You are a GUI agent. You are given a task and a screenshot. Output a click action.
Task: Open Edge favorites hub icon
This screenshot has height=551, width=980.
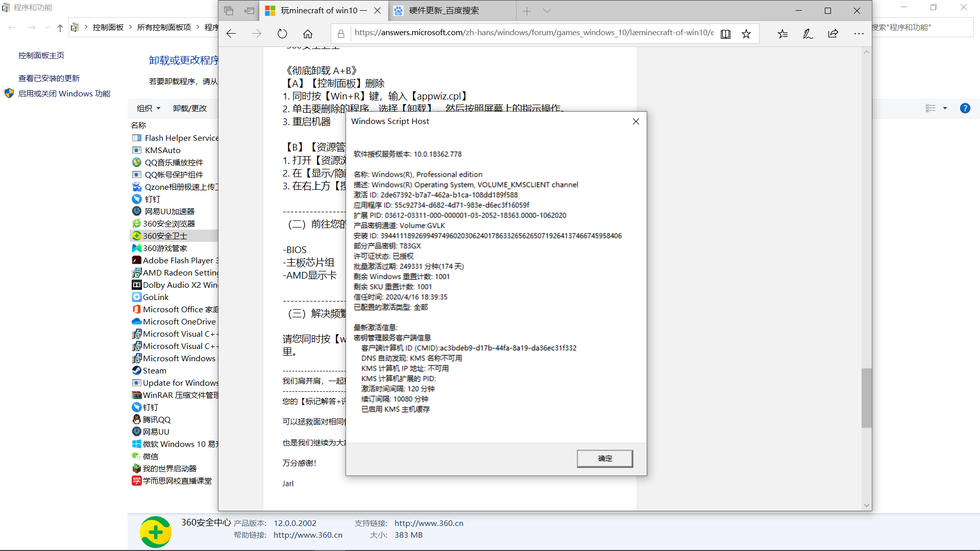pos(783,34)
